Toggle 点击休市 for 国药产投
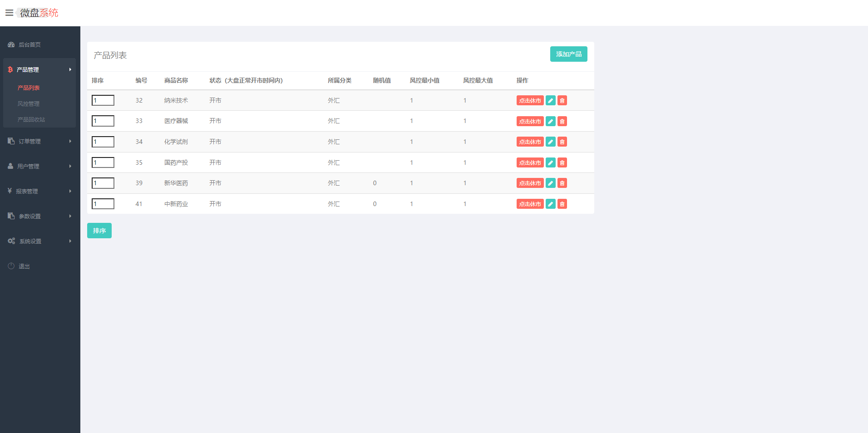This screenshot has width=868, height=433. [530, 162]
